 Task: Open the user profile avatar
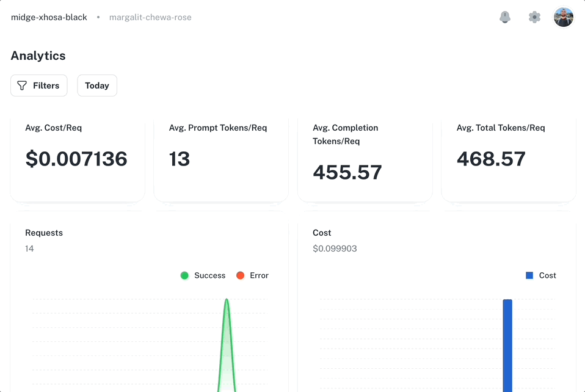pos(563,17)
